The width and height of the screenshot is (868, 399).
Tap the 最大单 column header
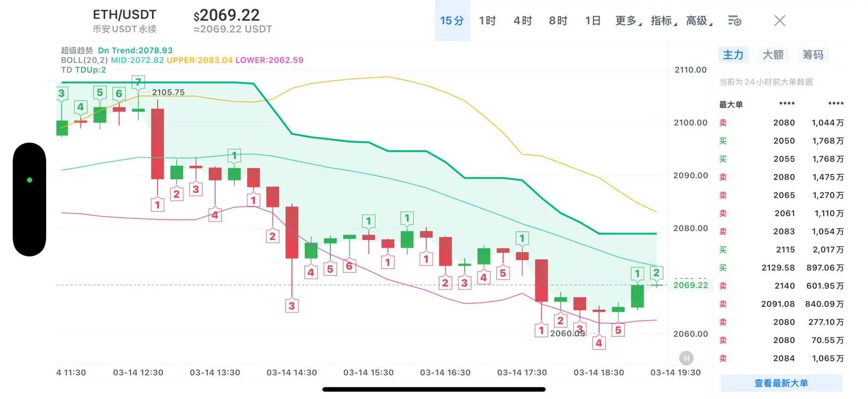coord(731,105)
